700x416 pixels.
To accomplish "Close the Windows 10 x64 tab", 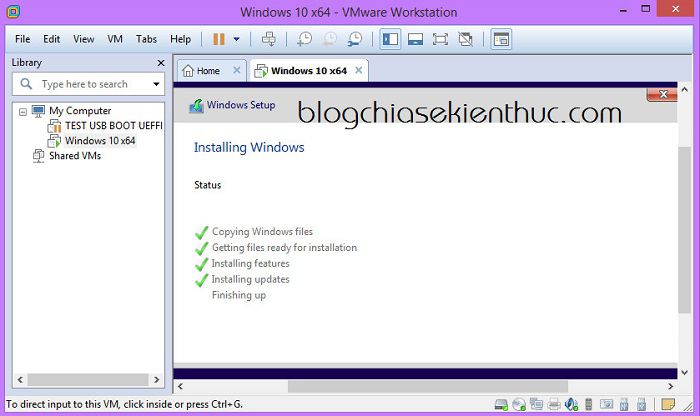I will (x=358, y=70).
